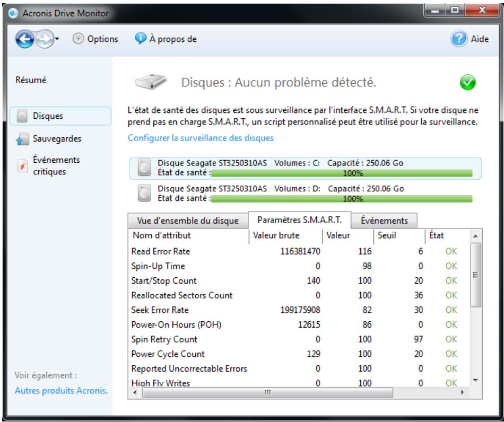Image resolution: width=504 pixels, height=422 pixels.
Task: Click the forward navigation arrow
Action: [45, 39]
